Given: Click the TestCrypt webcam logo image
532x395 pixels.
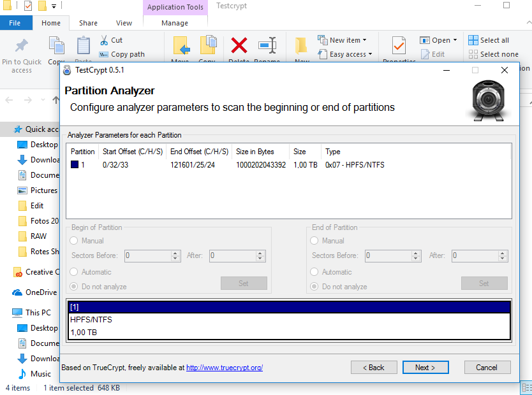Looking at the screenshot, I should coord(489,100).
